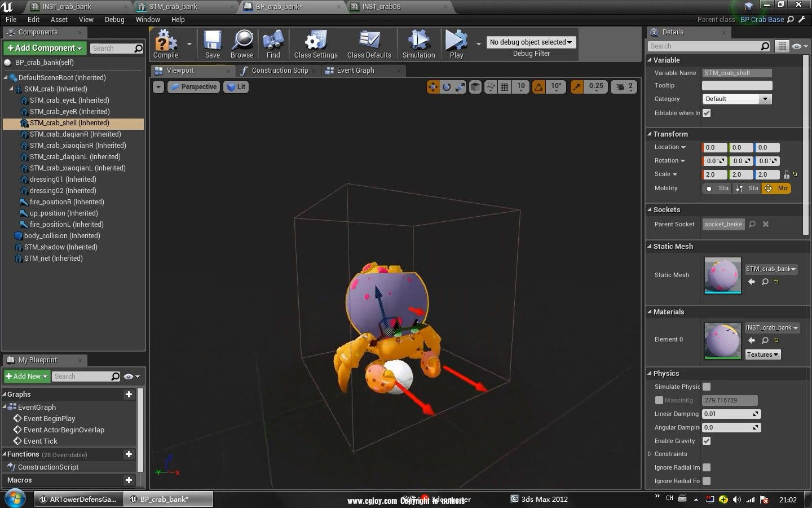Click the Save toolbar icon
This screenshot has width=812, height=508.
point(213,40)
